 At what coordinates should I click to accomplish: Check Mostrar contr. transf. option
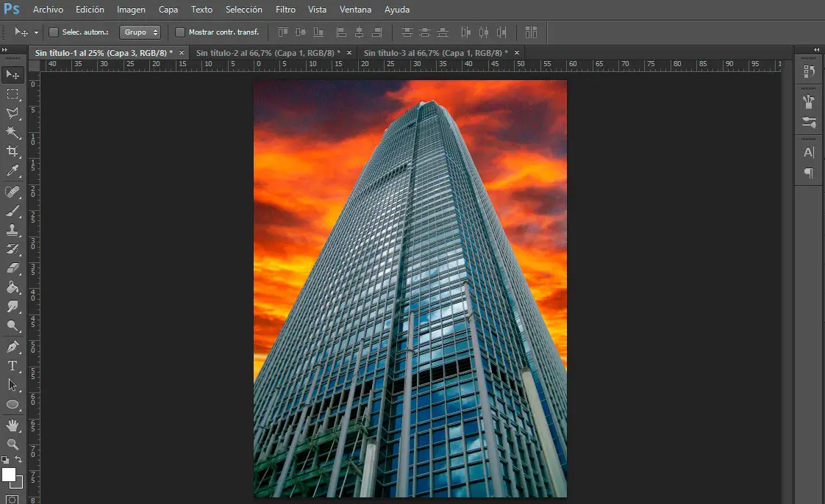(180, 32)
